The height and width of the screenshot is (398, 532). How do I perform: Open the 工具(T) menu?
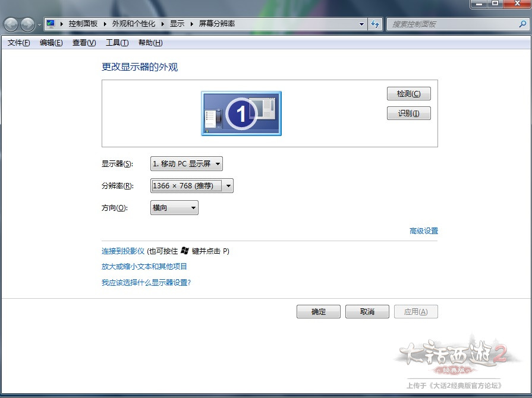pyautogui.click(x=117, y=43)
